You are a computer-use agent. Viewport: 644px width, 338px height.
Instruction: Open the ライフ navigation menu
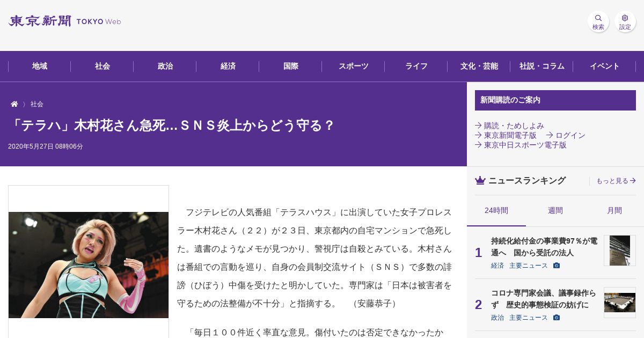pos(416,67)
